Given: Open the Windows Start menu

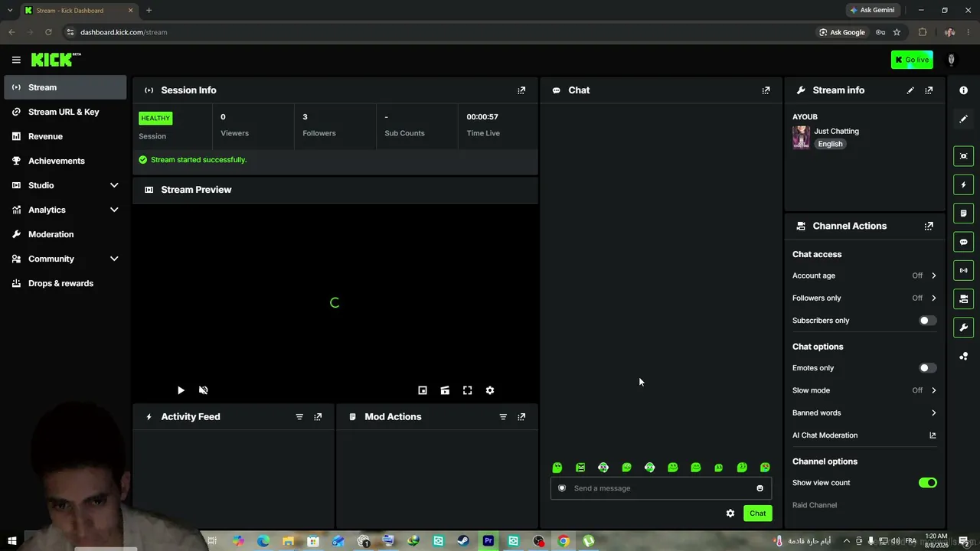Looking at the screenshot, I should (x=12, y=541).
